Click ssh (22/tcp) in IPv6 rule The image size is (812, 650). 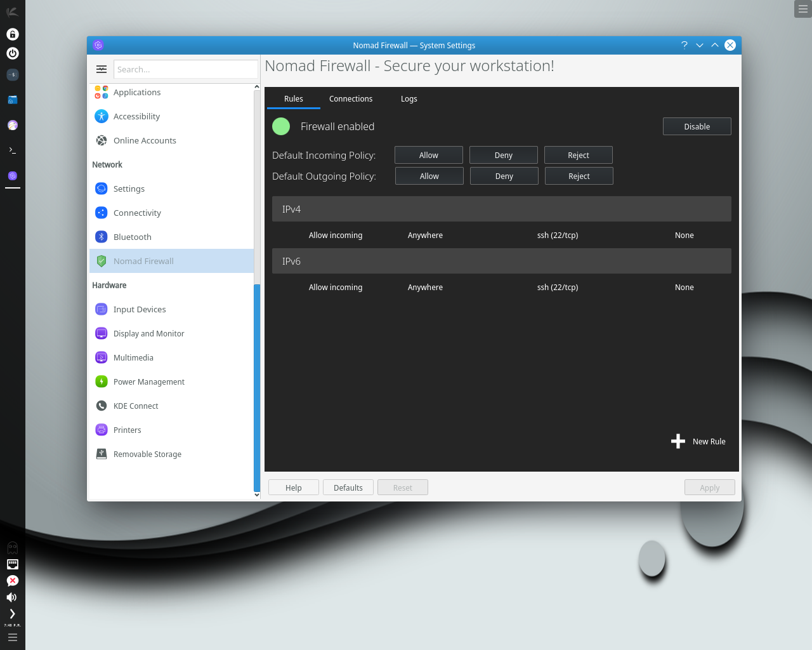558,287
